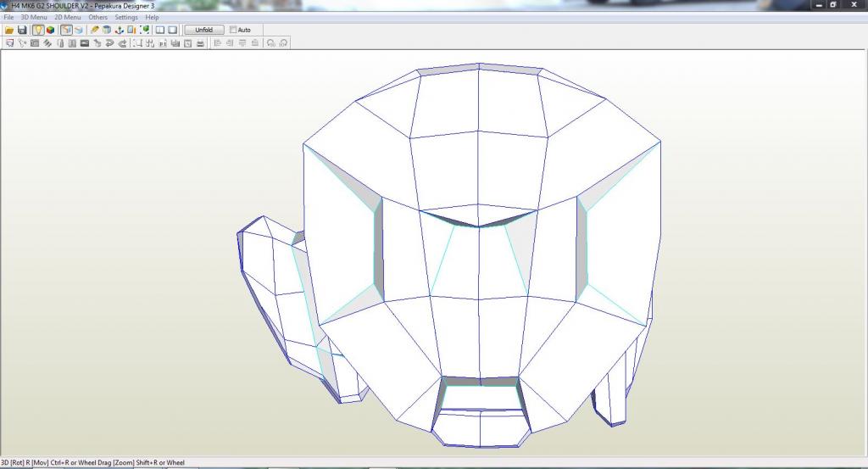Click the align right icon
Screen dimensions: 868x469
(x=230, y=43)
